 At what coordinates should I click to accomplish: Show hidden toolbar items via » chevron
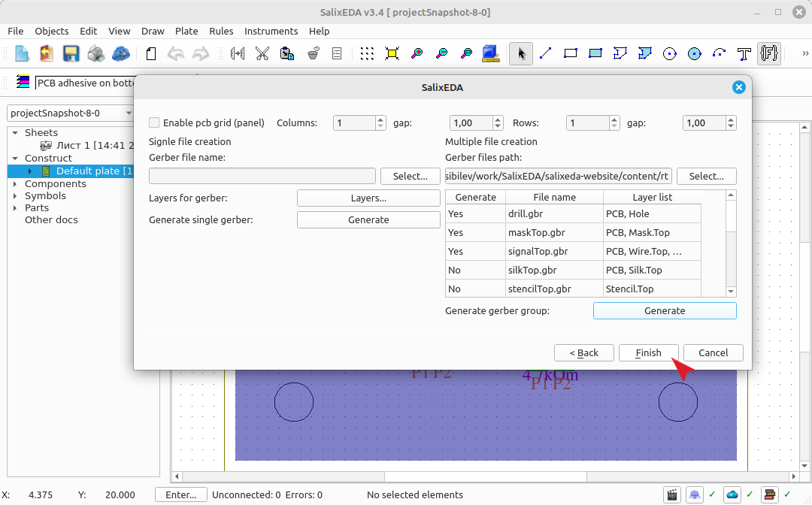click(x=804, y=53)
